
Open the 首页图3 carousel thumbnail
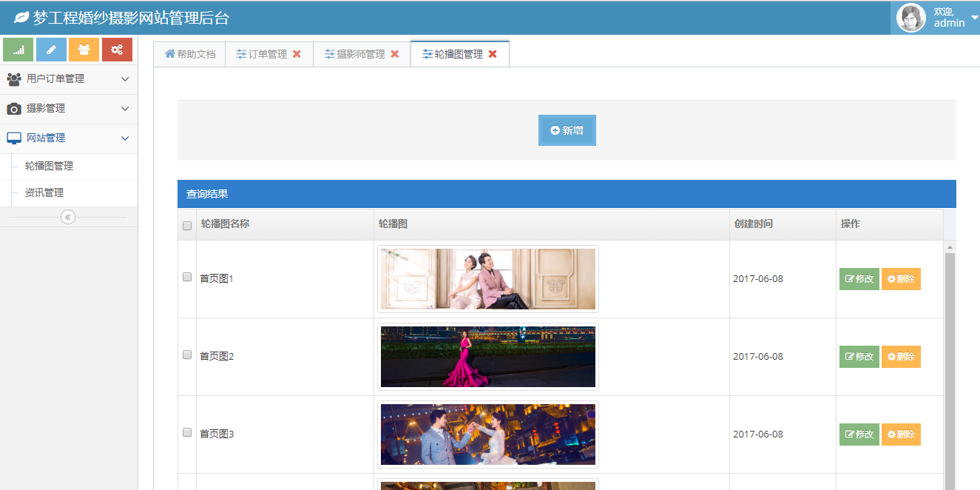click(488, 434)
